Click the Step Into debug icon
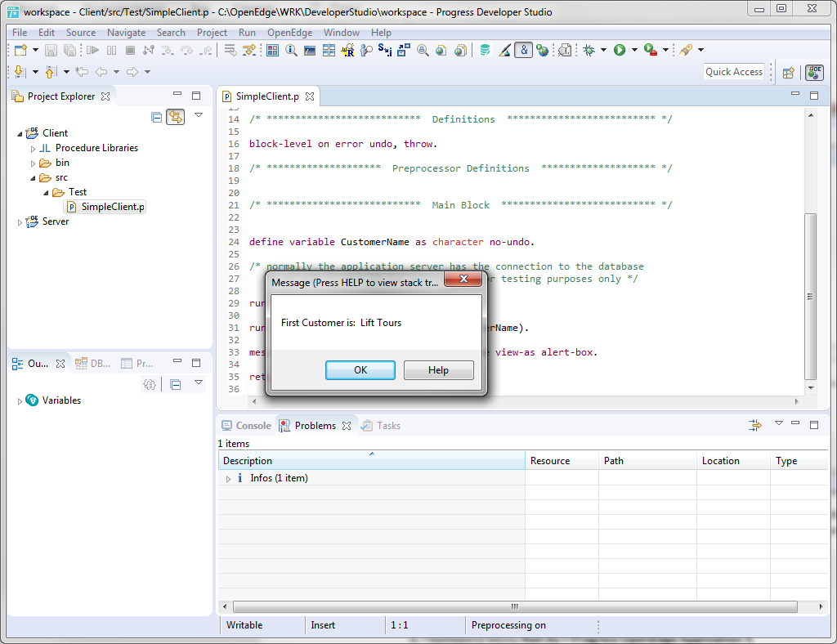The width and height of the screenshot is (837, 644). (x=168, y=50)
